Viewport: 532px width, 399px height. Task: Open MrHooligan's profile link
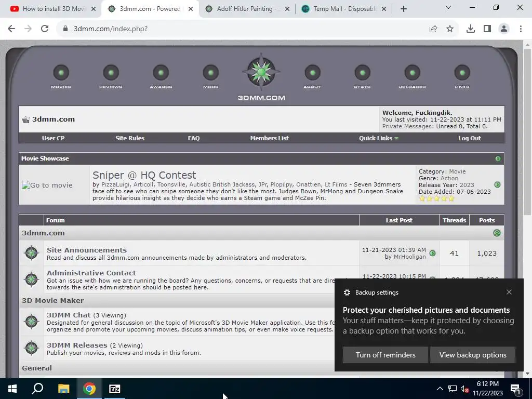click(x=409, y=257)
